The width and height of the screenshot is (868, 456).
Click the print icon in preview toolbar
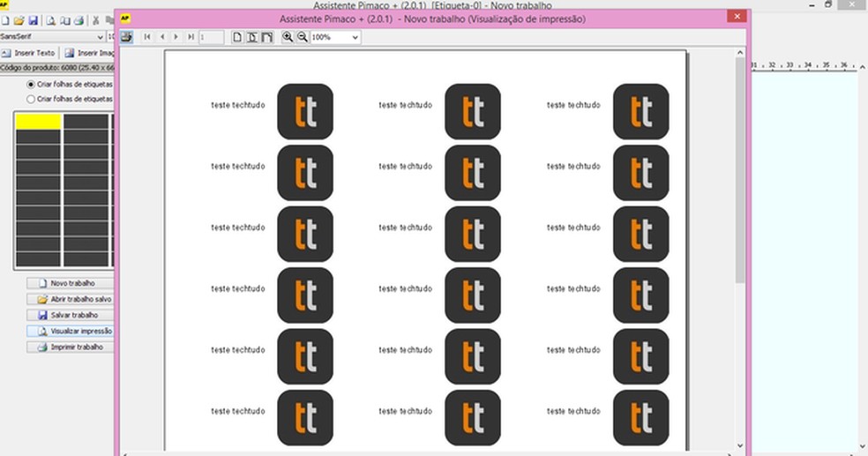click(x=127, y=37)
